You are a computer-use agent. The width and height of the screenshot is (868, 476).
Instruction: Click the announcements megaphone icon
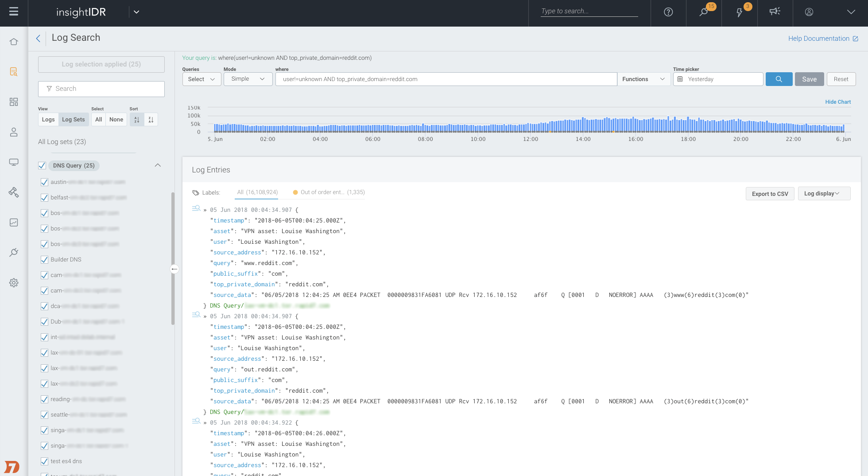[775, 12]
